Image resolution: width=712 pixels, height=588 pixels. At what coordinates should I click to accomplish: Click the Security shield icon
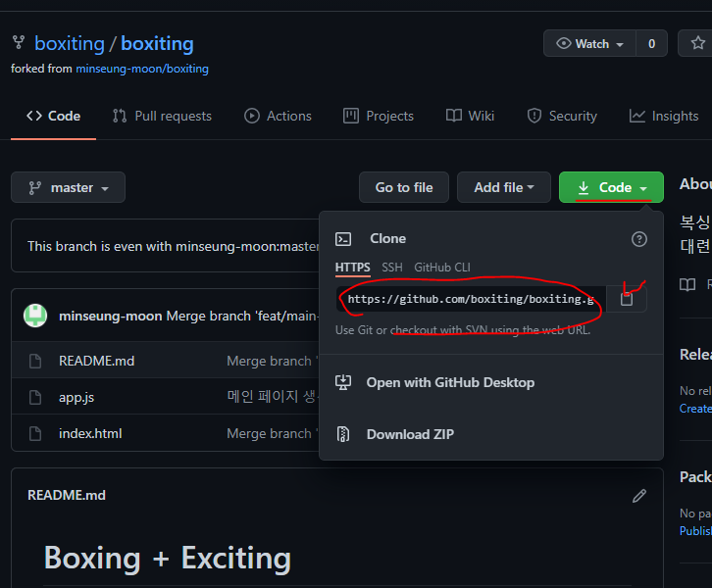pyautogui.click(x=534, y=117)
